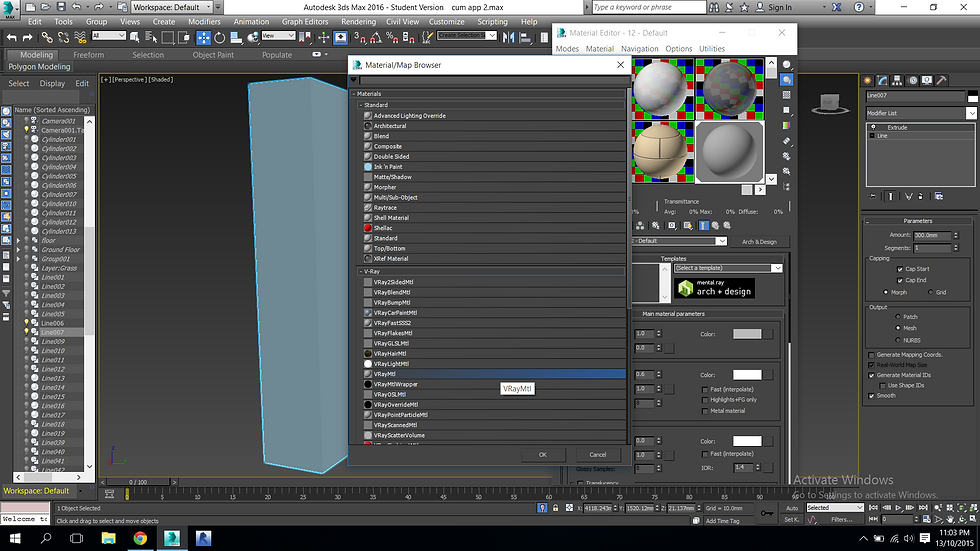The width and height of the screenshot is (980, 551).
Task: Select Morph capping radio button
Action: (x=886, y=292)
